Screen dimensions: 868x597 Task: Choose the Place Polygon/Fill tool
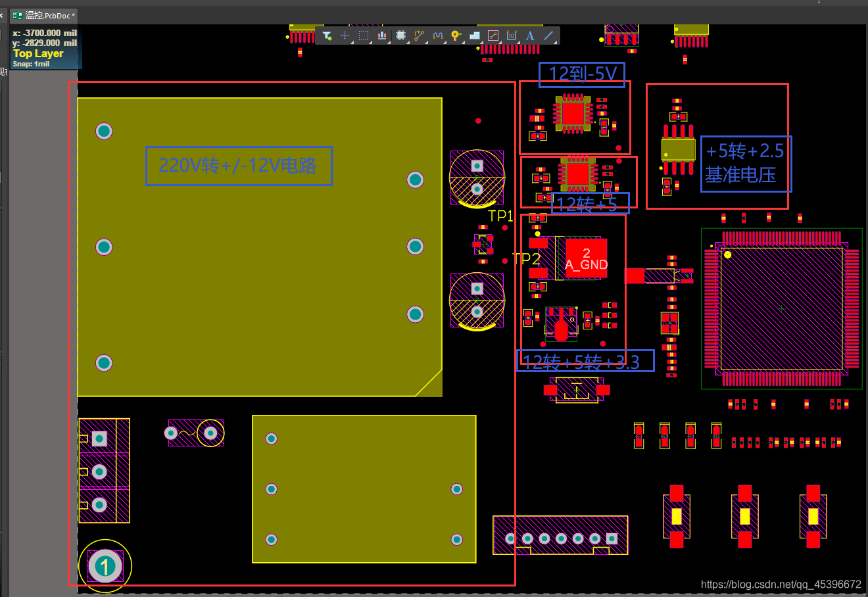coord(474,36)
